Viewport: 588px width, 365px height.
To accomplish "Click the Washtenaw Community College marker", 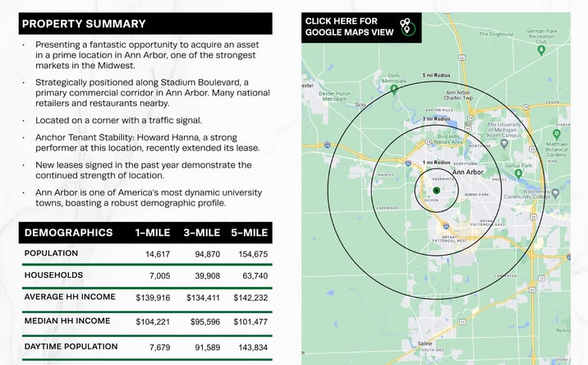I will pyautogui.click(x=555, y=193).
